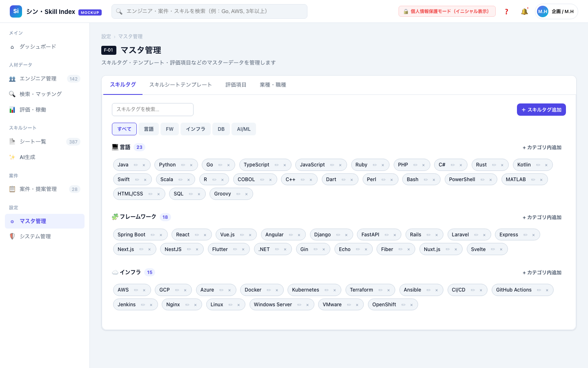Delete the Kubernetes tag via x icon
This screenshot has width=588, height=368.
(x=334, y=290)
